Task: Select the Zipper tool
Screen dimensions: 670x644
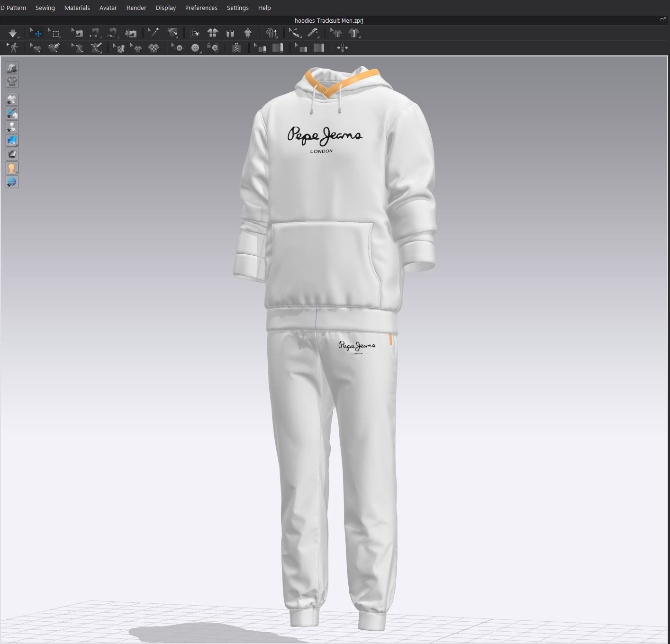Action: (x=236, y=48)
